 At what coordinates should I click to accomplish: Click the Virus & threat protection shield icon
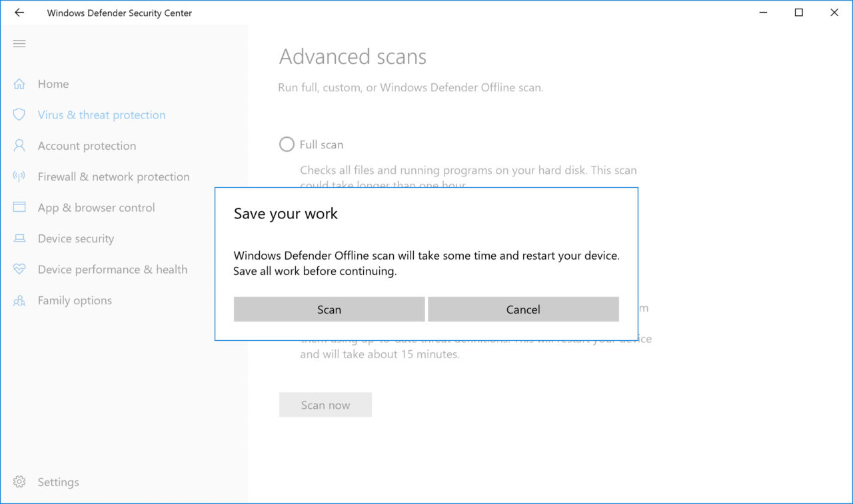click(19, 115)
